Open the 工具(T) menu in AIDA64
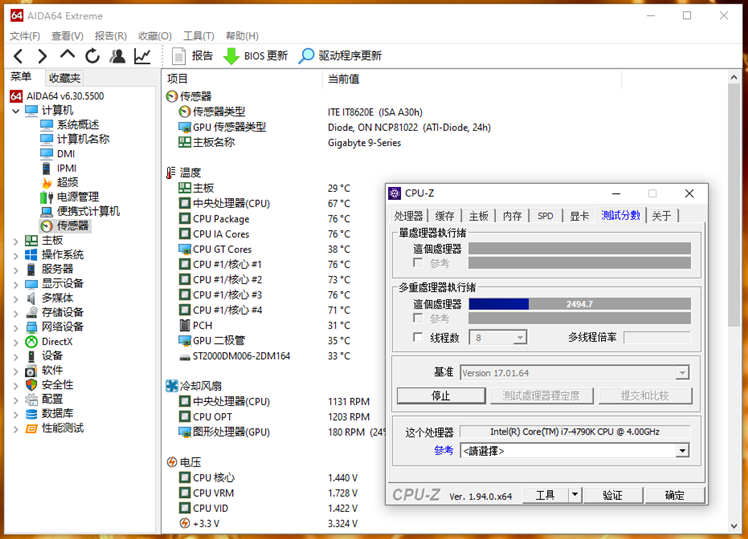Viewport: 748px width, 539px height. pyautogui.click(x=199, y=36)
